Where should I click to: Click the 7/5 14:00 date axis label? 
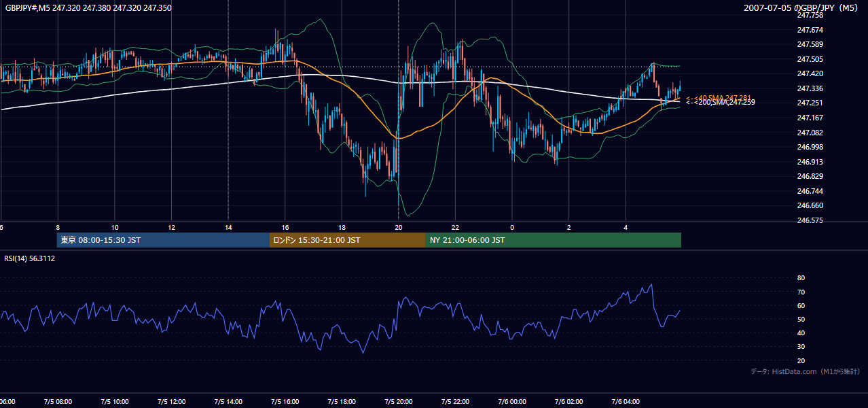(x=228, y=402)
